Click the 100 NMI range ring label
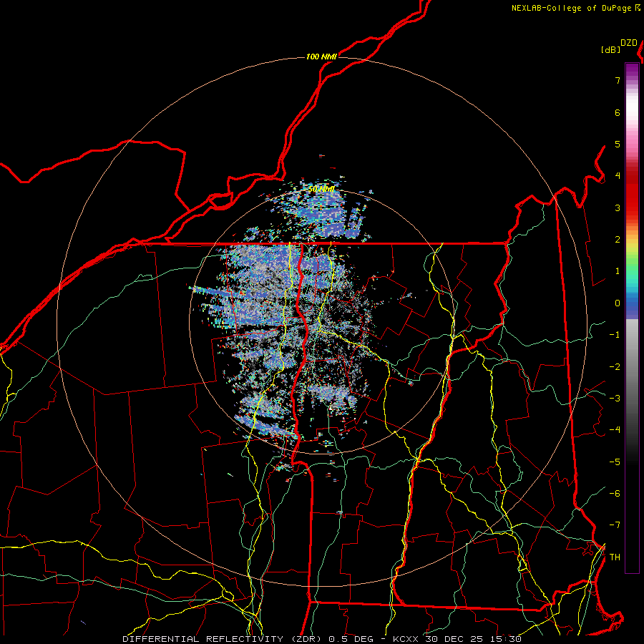Image resolution: width=644 pixels, height=644 pixels. (321, 57)
